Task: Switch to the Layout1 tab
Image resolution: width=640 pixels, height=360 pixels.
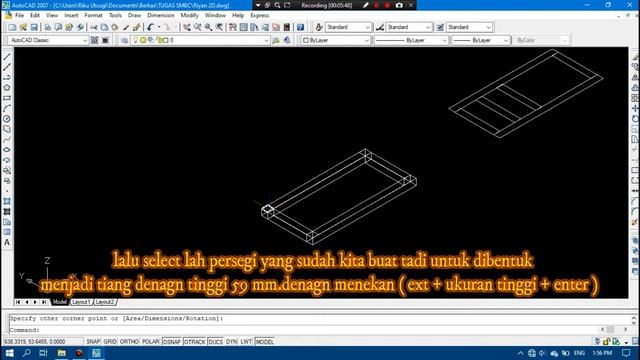Action: [81, 302]
